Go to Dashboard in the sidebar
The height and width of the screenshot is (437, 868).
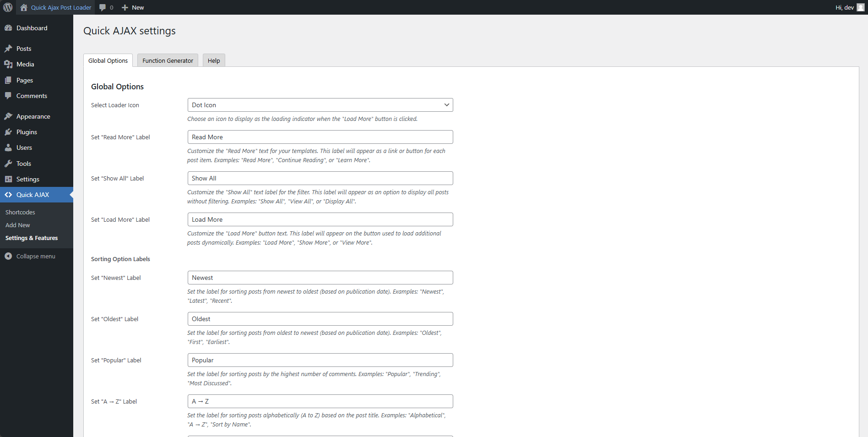click(x=32, y=28)
